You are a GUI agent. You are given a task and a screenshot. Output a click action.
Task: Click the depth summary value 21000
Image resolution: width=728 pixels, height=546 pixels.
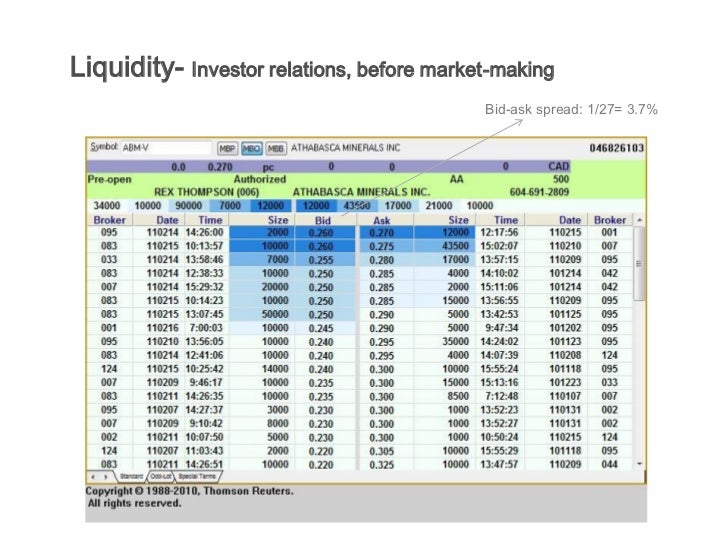[439, 206]
